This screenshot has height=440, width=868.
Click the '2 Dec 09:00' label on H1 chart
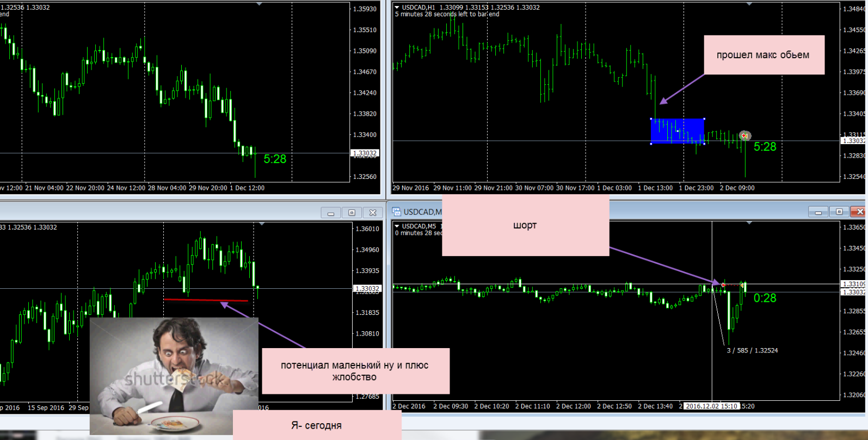pyautogui.click(x=737, y=188)
